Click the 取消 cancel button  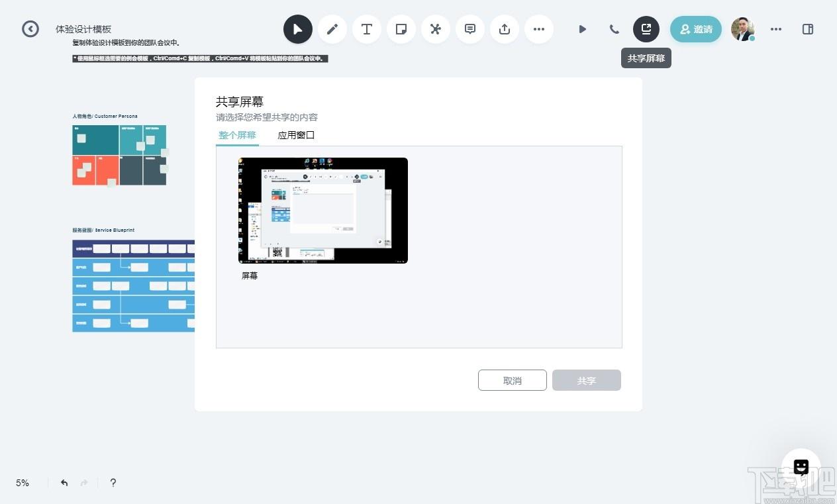(513, 380)
